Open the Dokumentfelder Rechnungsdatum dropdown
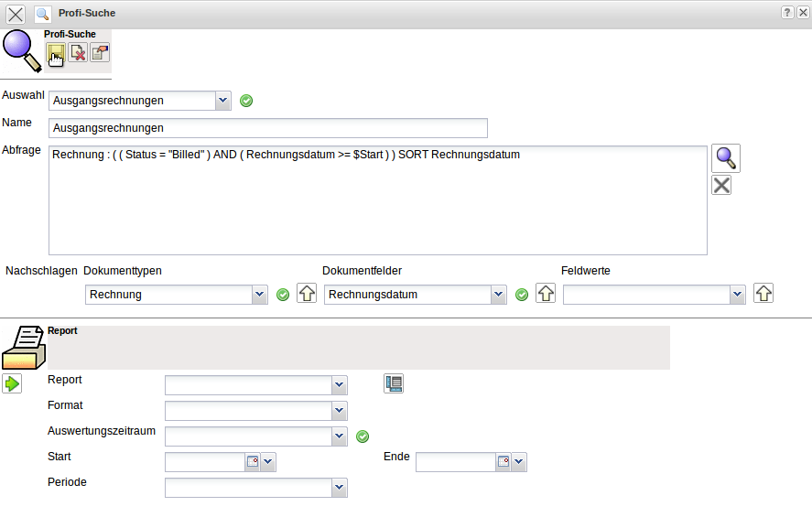 (498, 295)
